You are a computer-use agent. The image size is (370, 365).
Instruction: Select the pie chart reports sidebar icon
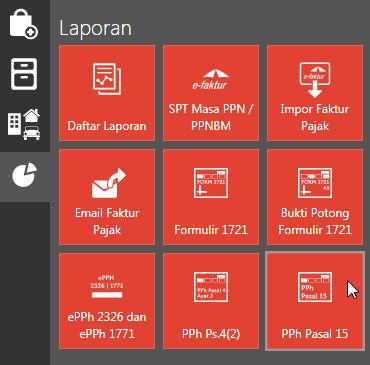tap(25, 174)
